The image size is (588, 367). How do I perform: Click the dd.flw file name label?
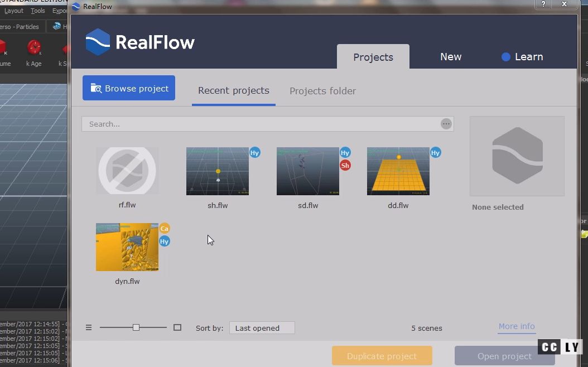(x=398, y=205)
